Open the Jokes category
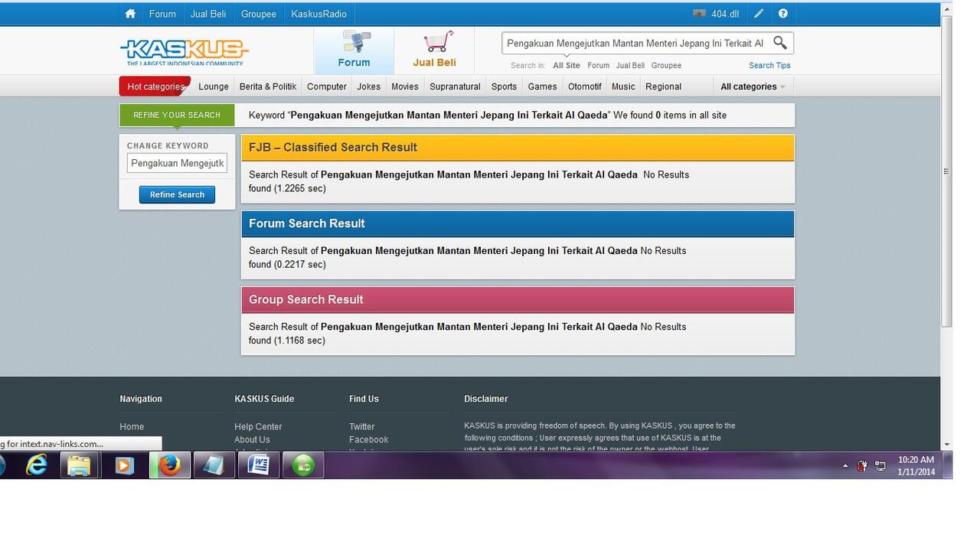This screenshot has height=551, width=980. coord(368,86)
